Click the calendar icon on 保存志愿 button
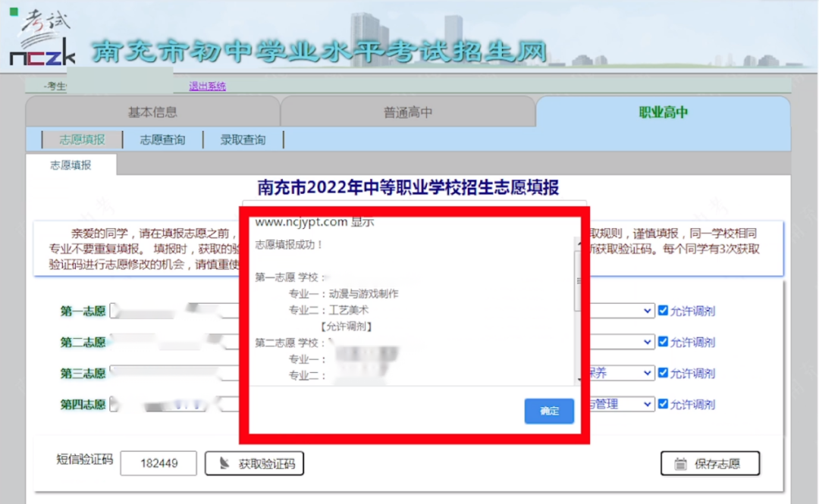The image size is (819, 504). pyautogui.click(x=679, y=463)
